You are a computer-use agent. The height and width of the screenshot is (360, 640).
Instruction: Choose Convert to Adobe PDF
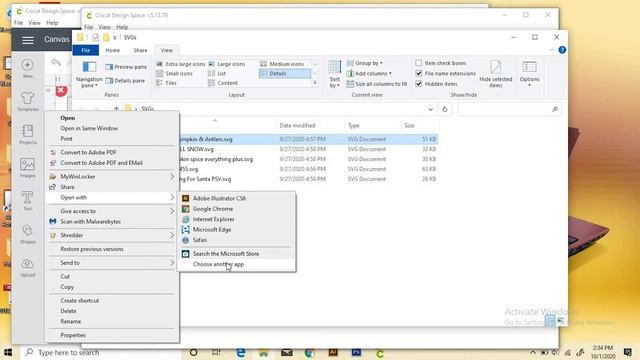(x=111, y=152)
